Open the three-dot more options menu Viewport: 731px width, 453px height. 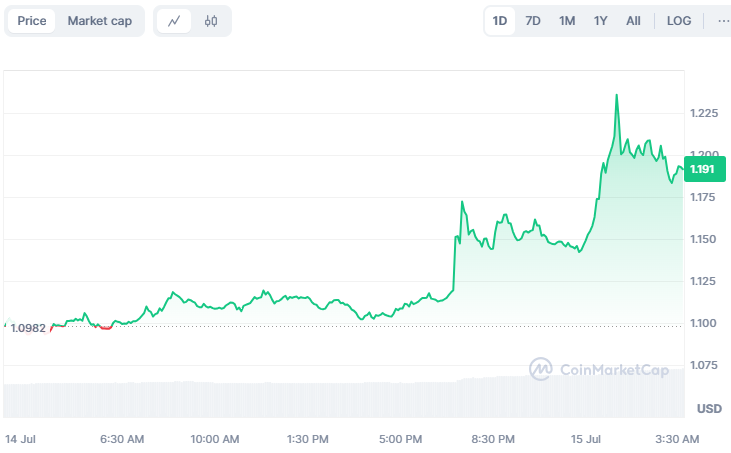click(x=723, y=21)
